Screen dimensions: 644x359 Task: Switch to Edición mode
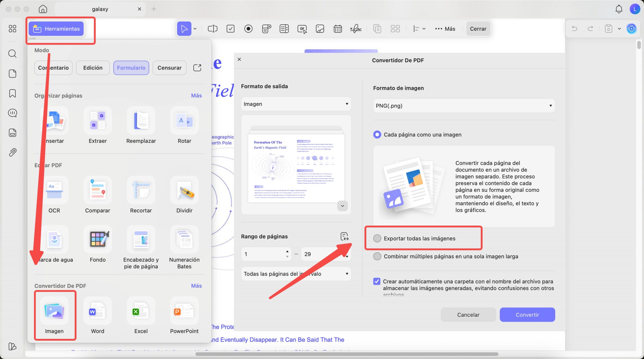point(93,67)
